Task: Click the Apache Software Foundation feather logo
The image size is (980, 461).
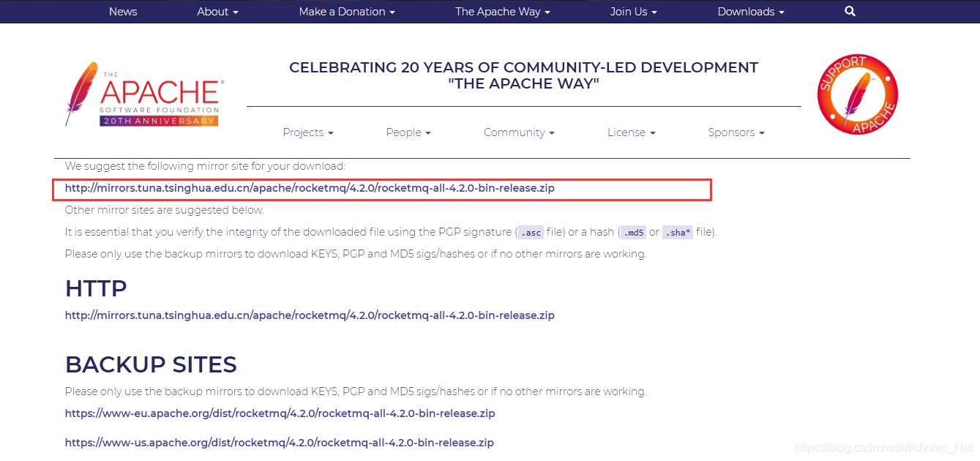Action: point(143,94)
